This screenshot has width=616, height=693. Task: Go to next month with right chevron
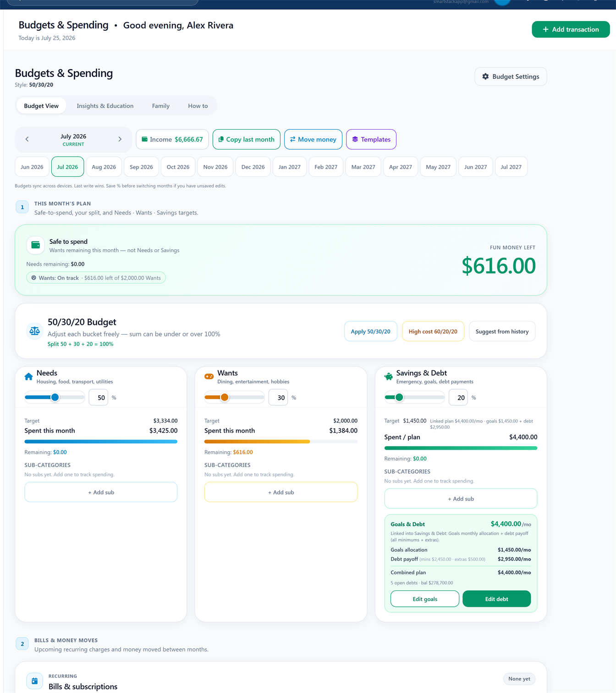click(120, 139)
